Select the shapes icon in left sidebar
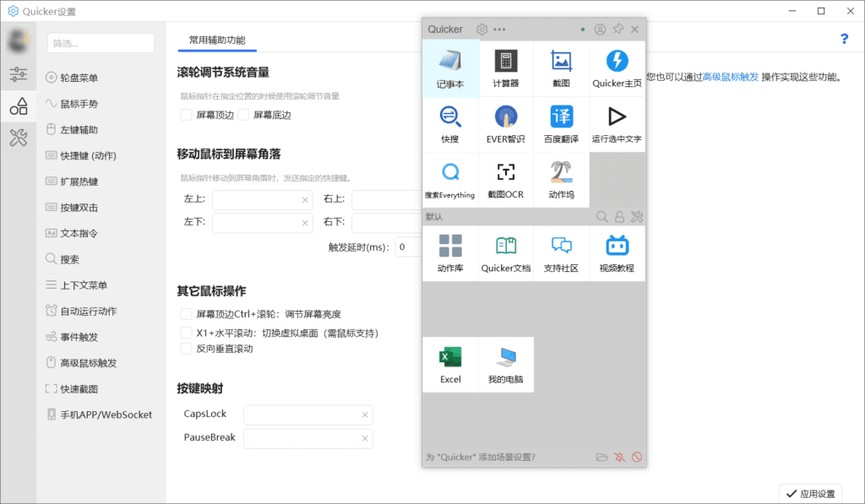 [x=19, y=106]
